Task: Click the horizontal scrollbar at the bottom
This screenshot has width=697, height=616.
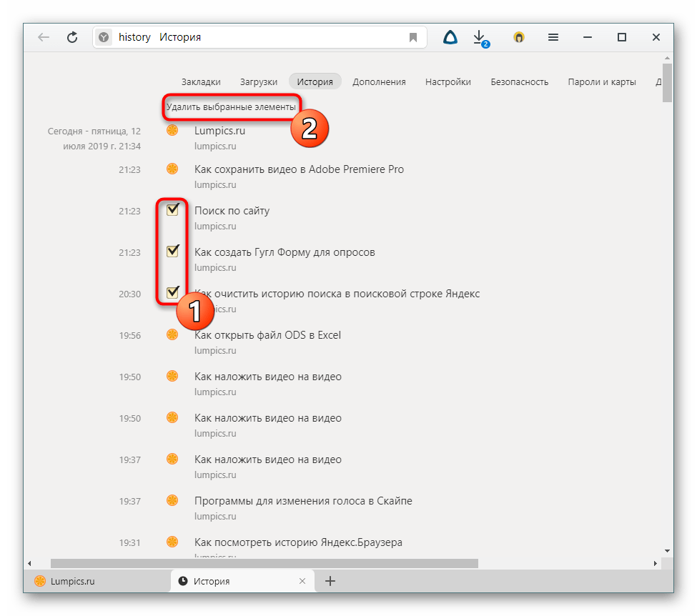Action: pyautogui.click(x=263, y=564)
